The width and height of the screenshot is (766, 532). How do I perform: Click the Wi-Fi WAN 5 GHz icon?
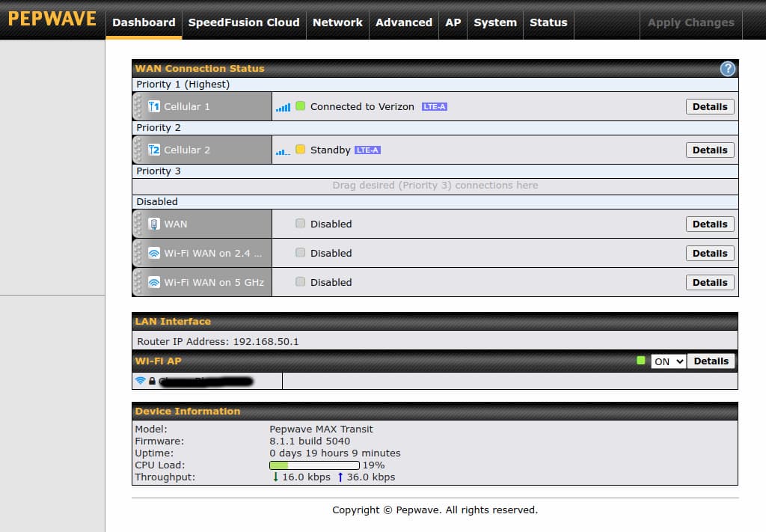[x=154, y=283]
